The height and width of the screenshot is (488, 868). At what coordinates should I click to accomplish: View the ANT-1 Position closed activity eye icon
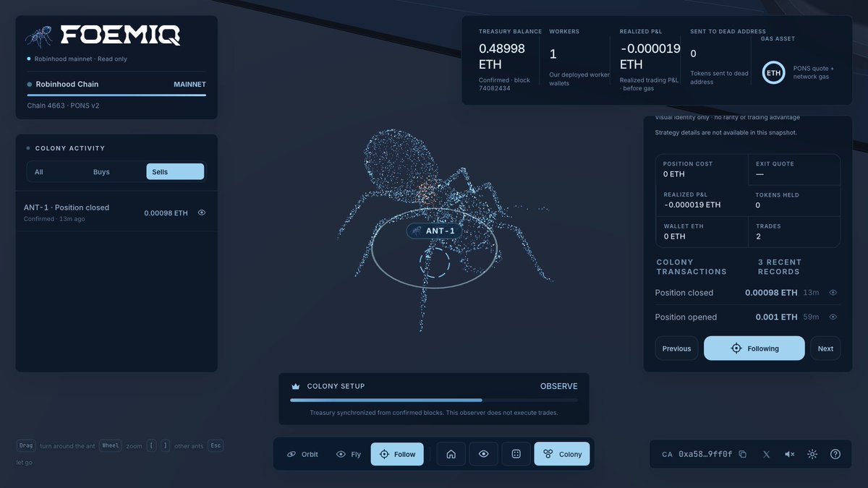click(x=202, y=213)
